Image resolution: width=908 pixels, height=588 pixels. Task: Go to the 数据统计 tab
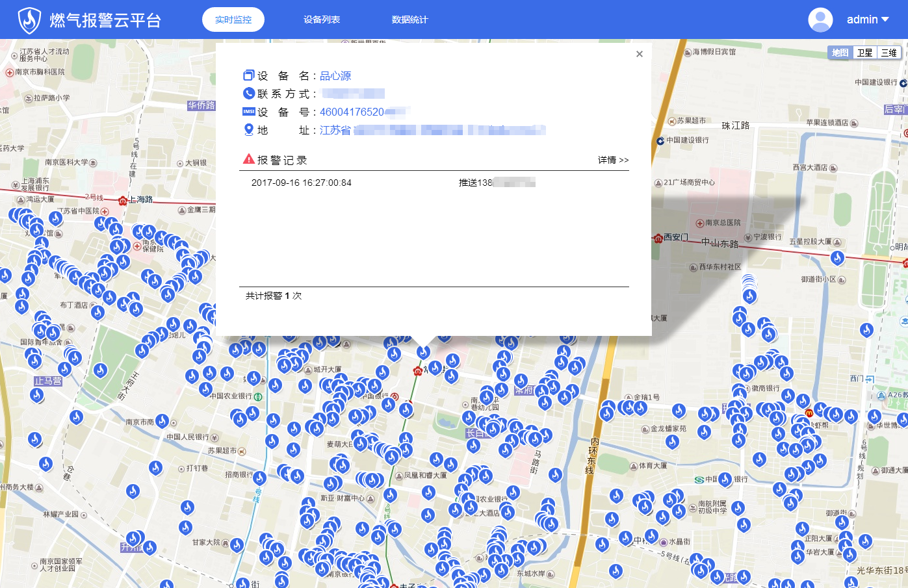pyautogui.click(x=409, y=19)
